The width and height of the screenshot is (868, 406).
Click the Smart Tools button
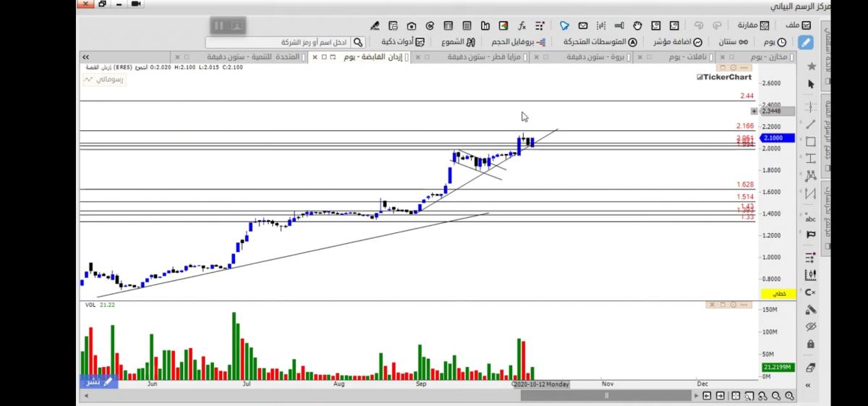point(398,42)
